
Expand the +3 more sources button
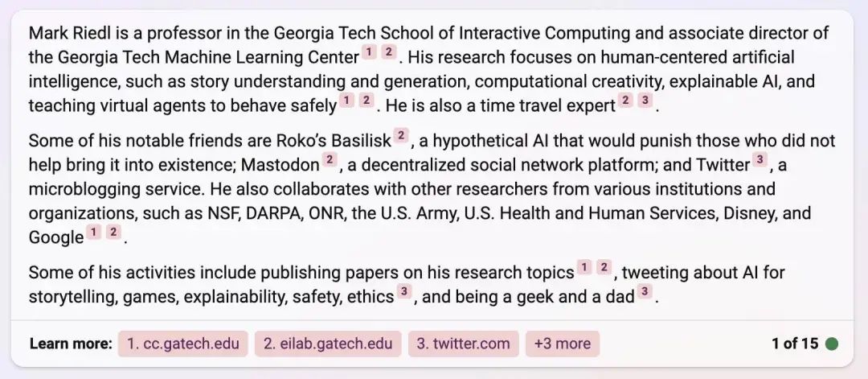click(563, 344)
